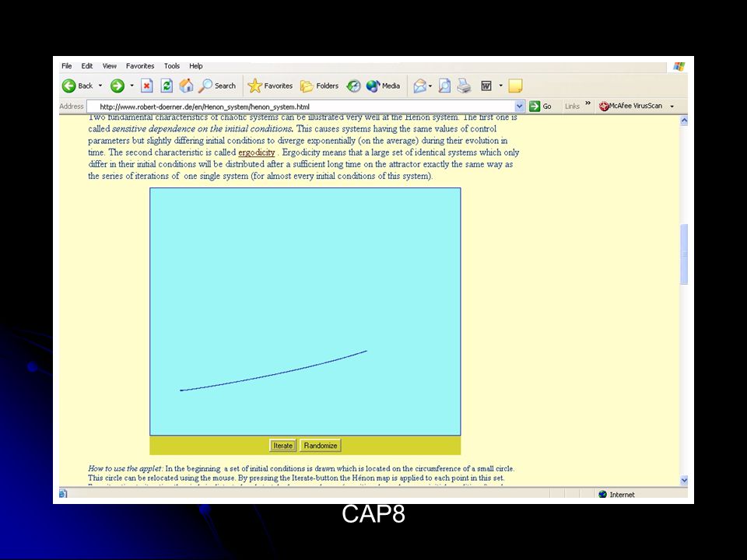Click the Internet zone globe icon
Viewport: 747px width, 560px height.
(x=602, y=495)
